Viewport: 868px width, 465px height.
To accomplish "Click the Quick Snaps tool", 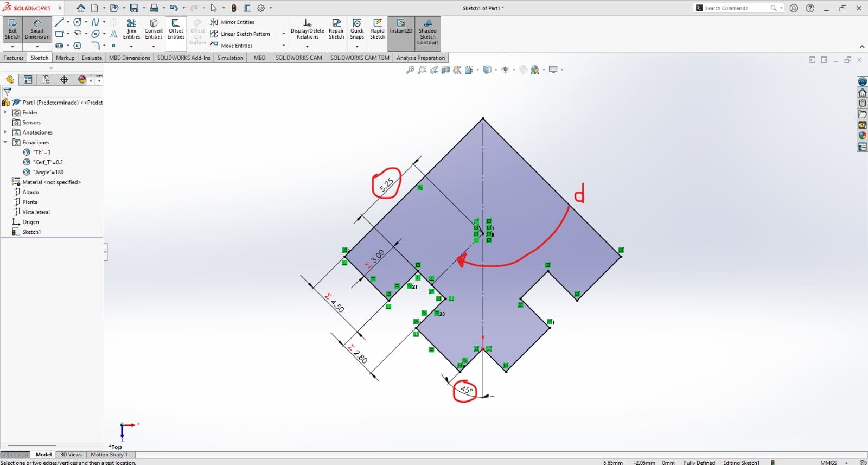I will pyautogui.click(x=357, y=29).
